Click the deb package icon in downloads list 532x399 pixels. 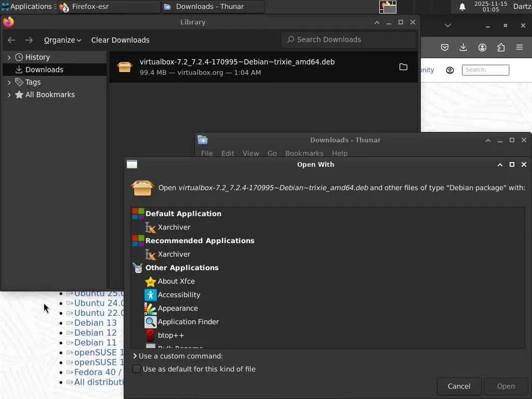click(x=125, y=67)
